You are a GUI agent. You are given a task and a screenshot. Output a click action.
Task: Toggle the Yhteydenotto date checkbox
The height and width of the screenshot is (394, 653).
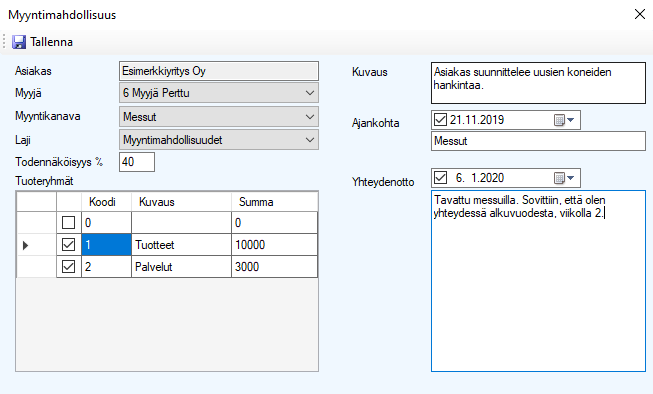point(440,178)
